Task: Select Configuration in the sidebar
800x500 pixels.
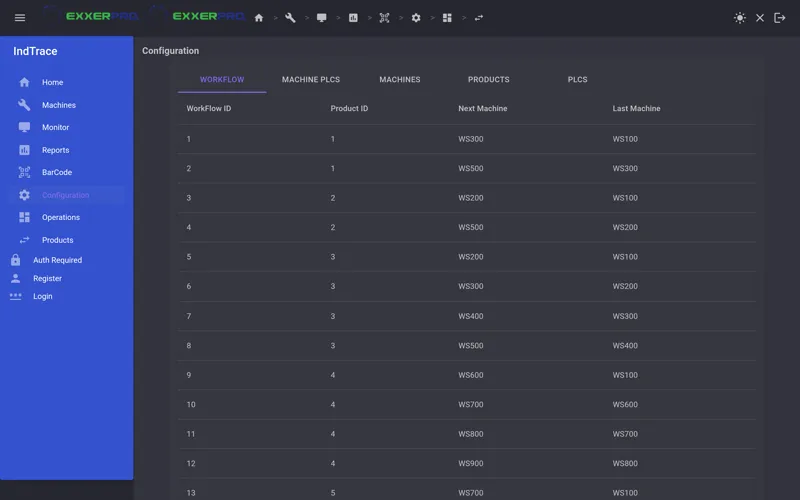Action: (x=65, y=195)
